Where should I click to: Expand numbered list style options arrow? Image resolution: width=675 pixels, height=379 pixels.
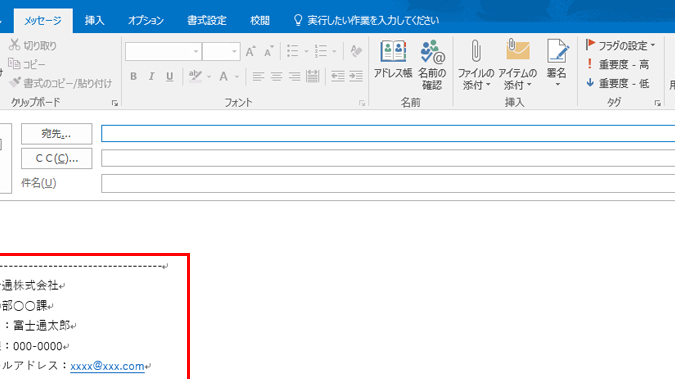(x=334, y=52)
